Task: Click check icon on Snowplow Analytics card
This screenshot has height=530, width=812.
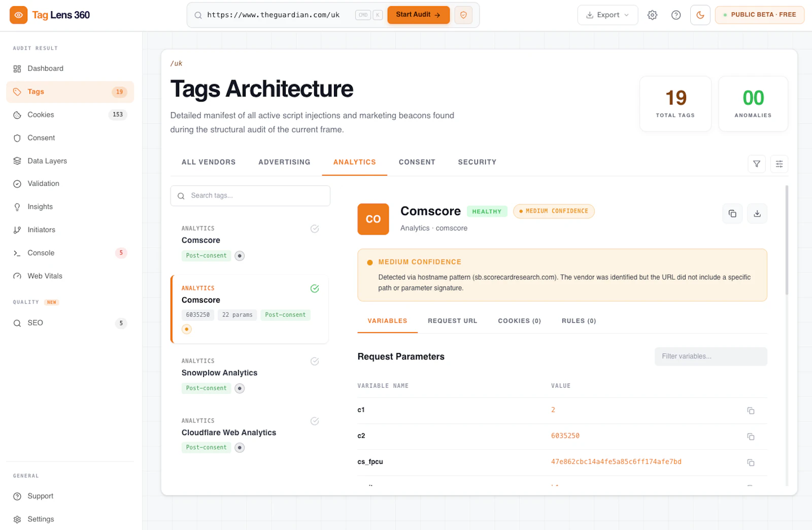Action: point(315,361)
